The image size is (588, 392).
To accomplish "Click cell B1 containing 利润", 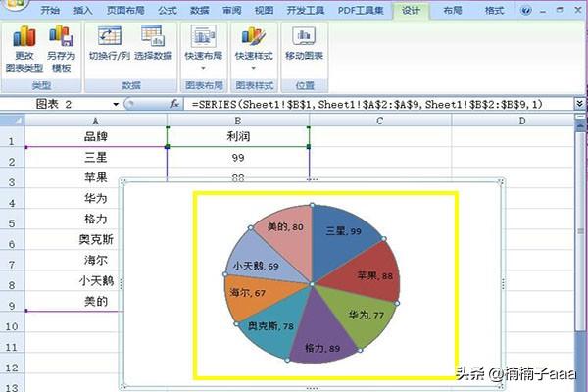I will click(x=238, y=137).
